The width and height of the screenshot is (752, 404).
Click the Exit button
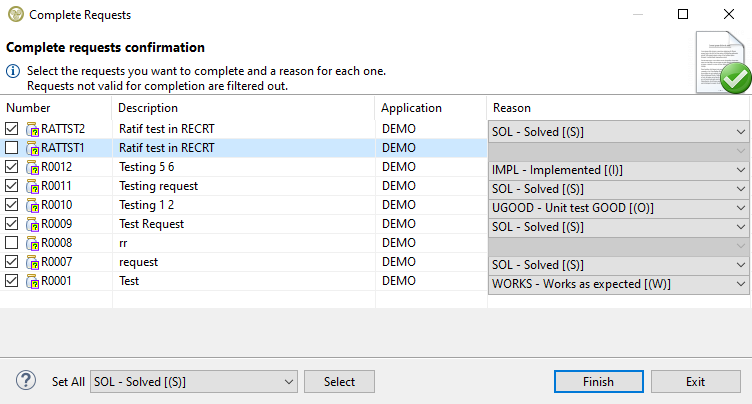coord(695,381)
